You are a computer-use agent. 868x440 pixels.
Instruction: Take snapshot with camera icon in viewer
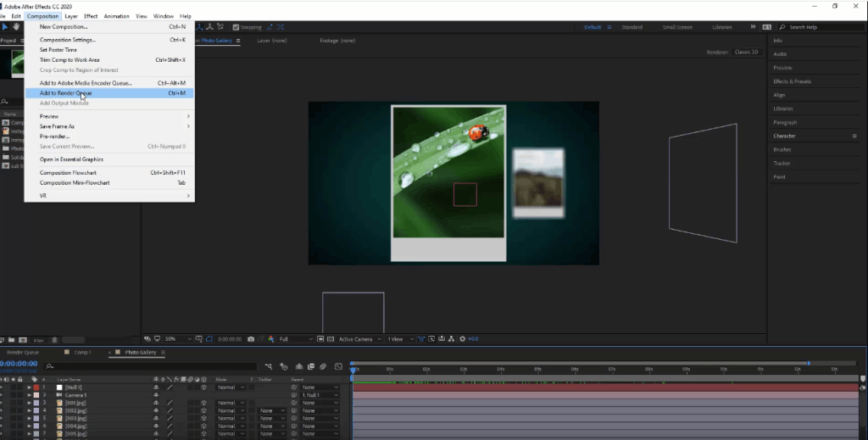coord(251,339)
